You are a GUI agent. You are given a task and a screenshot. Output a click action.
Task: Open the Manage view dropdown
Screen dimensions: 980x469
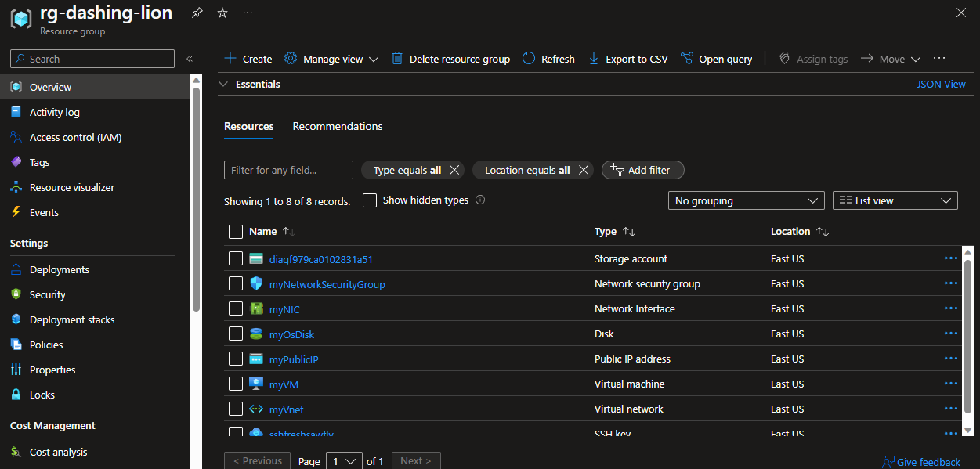[331, 59]
